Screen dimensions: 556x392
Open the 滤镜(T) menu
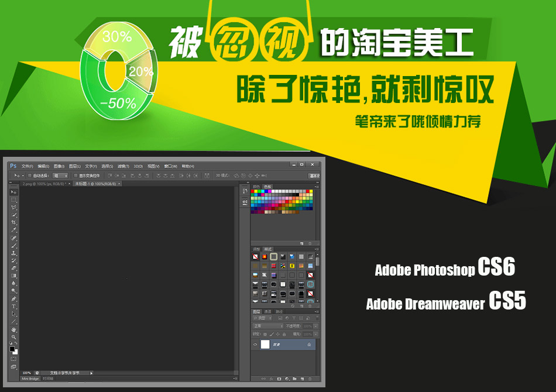(123, 166)
